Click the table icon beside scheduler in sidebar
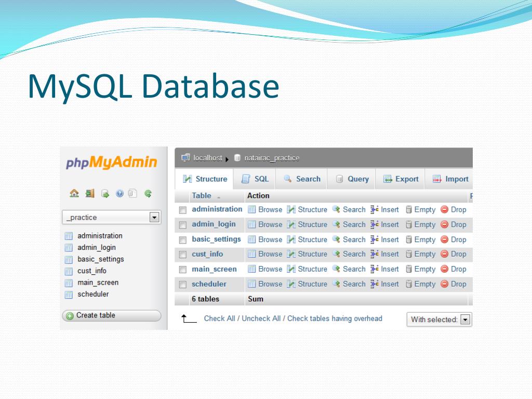 coord(69,295)
